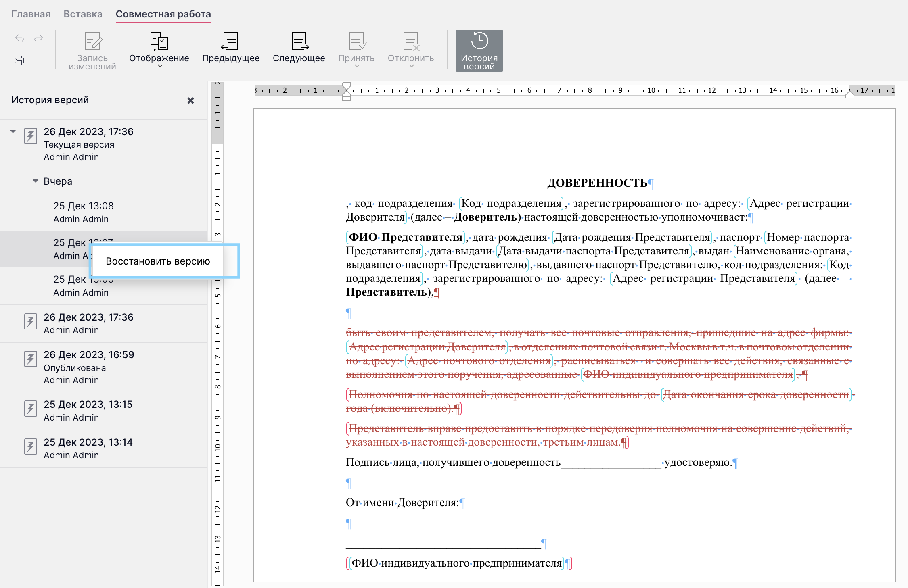Toggle the История версий toolbar button
The image size is (908, 588).
479,51
